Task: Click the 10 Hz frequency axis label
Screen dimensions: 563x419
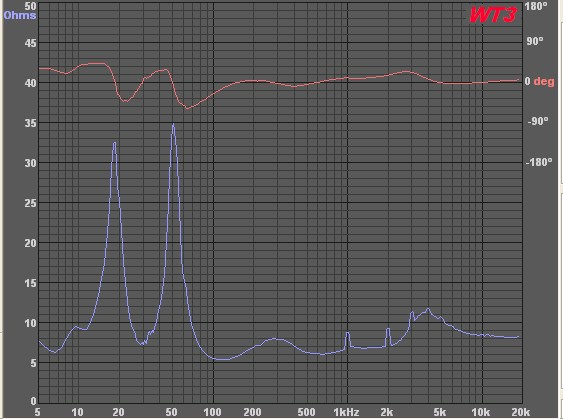Action: click(x=77, y=412)
